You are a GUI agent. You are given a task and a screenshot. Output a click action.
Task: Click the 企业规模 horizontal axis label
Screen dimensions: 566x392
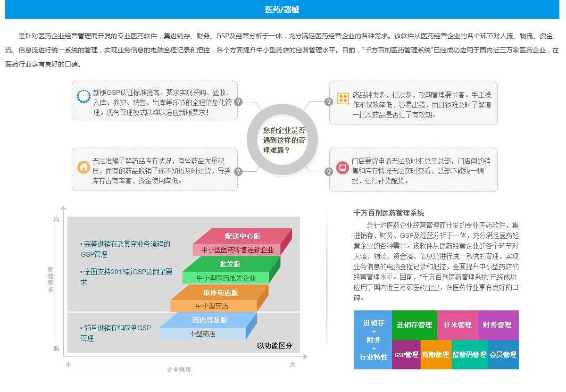coord(179,369)
